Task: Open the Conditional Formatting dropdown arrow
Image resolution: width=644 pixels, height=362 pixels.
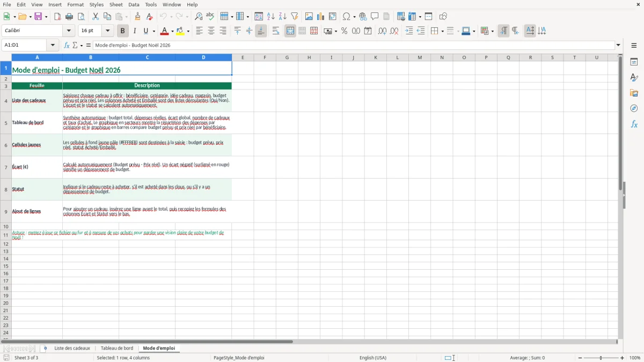Action: pyautogui.click(x=492, y=31)
